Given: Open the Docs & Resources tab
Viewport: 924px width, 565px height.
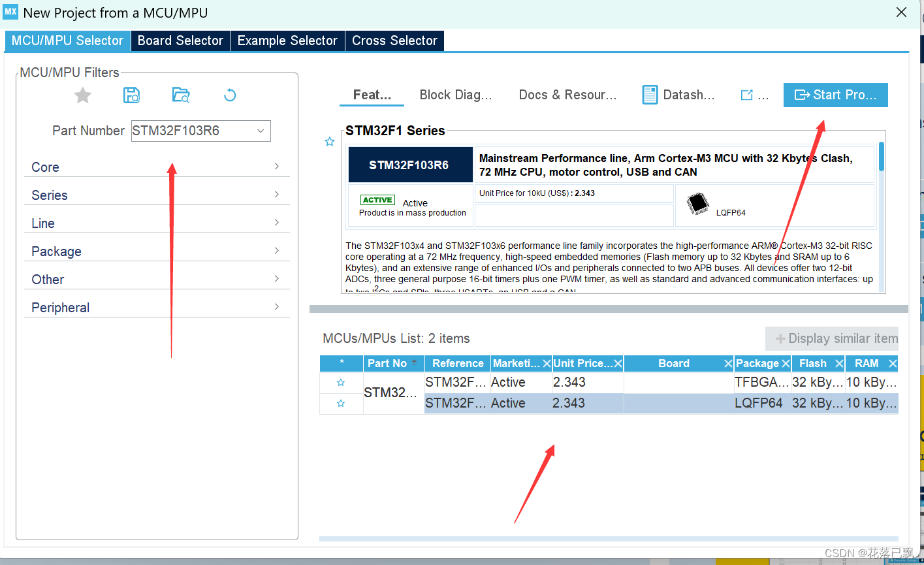Looking at the screenshot, I should 567,95.
